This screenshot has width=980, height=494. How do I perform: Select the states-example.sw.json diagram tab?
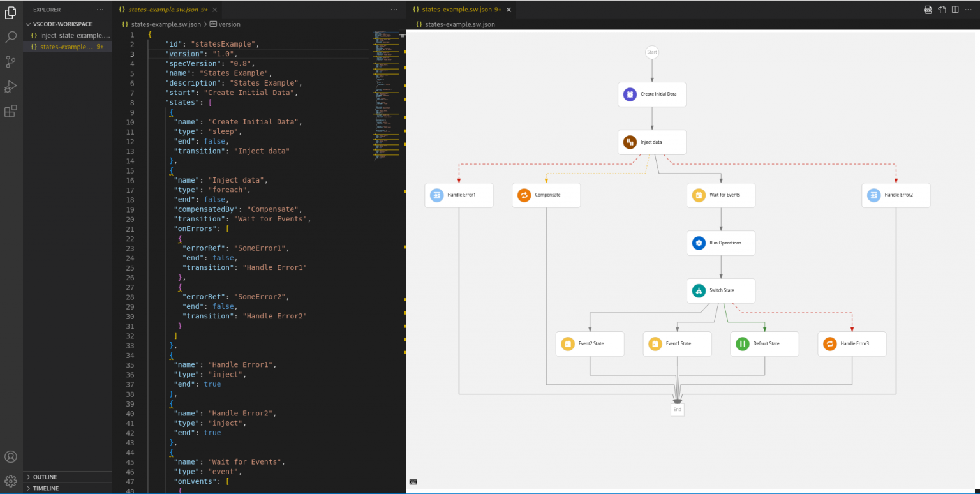click(457, 10)
